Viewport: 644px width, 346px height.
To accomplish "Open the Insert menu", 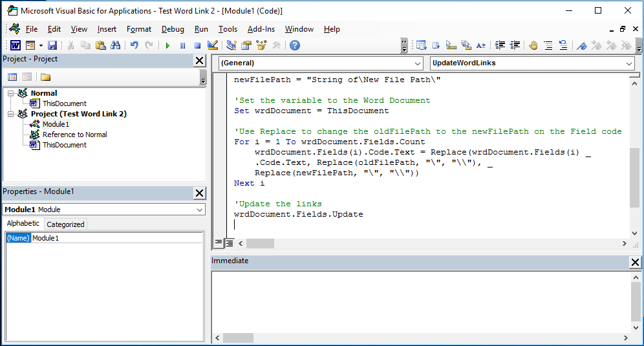I will click(107, 29).
